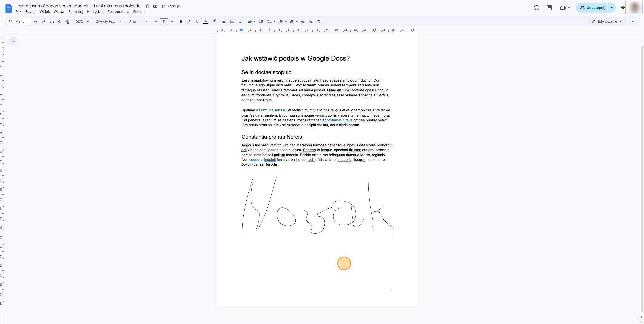
Task: Insert a link with chain icon
Action: click(x=224, y=22)
